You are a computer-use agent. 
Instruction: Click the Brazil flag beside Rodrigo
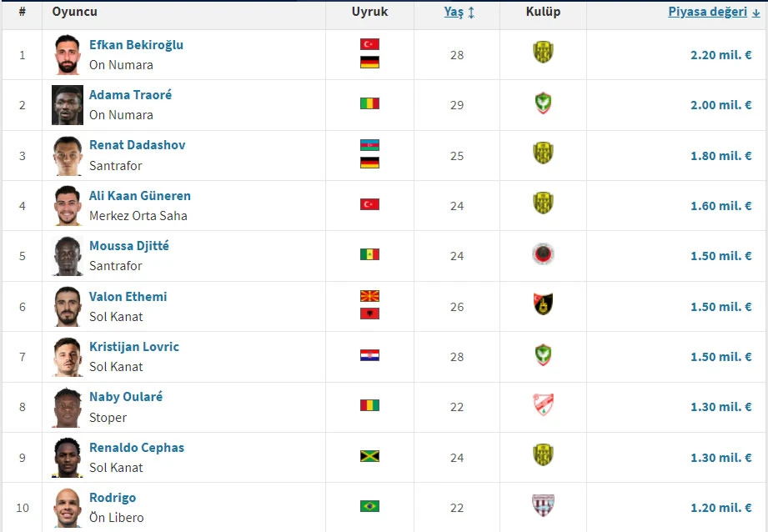coord(369,506)
